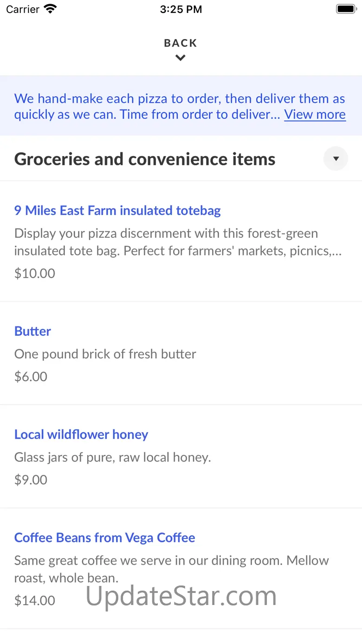The image size is (362, 644).
Task: Tap the $14.00 coffee beans price
Action: click(x=35, y=600)
